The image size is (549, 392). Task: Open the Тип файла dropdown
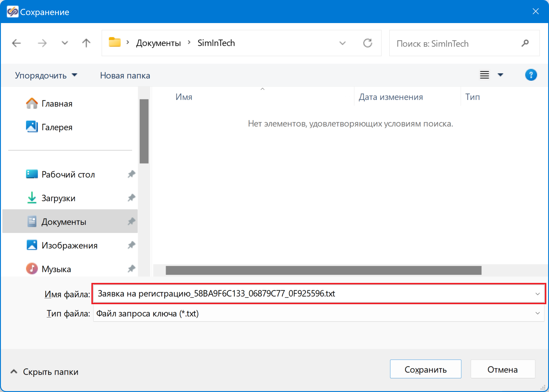pos(537,313)
